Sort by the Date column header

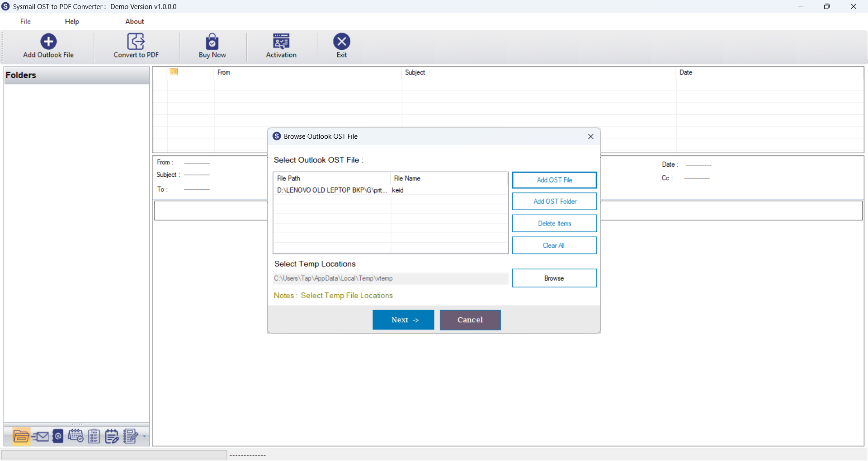tap(770, 72)
